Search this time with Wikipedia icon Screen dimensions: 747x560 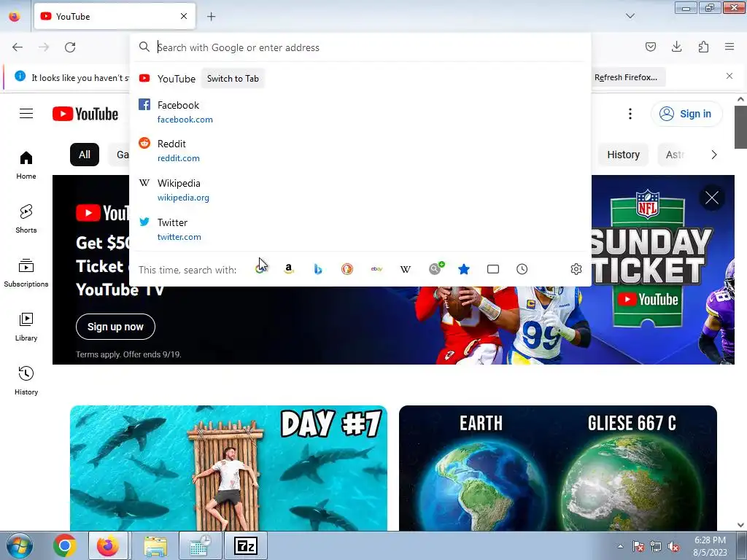point(406,270)
